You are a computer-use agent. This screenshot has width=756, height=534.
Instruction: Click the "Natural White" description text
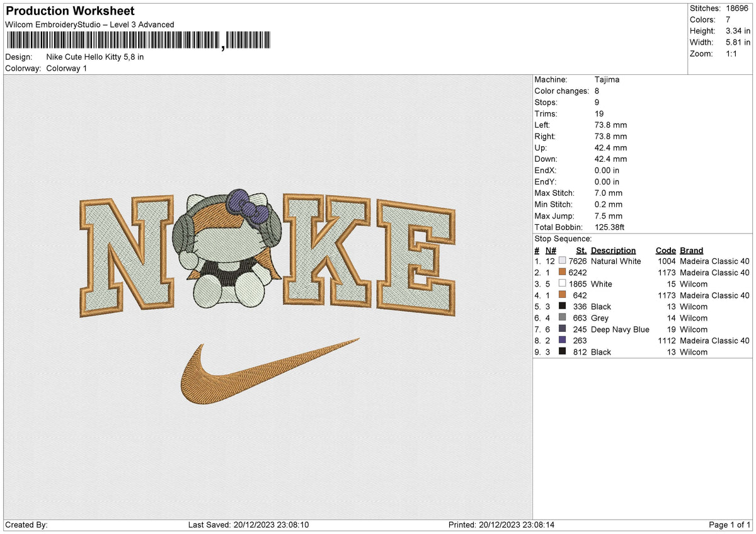click(616, 261)
